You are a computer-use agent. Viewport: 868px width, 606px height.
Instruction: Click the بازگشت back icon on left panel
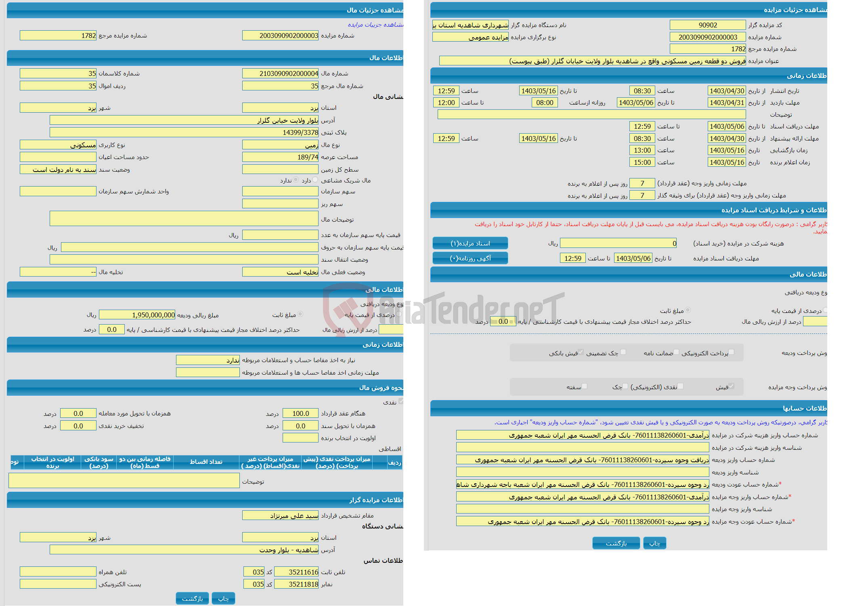[x=192, y=598]
